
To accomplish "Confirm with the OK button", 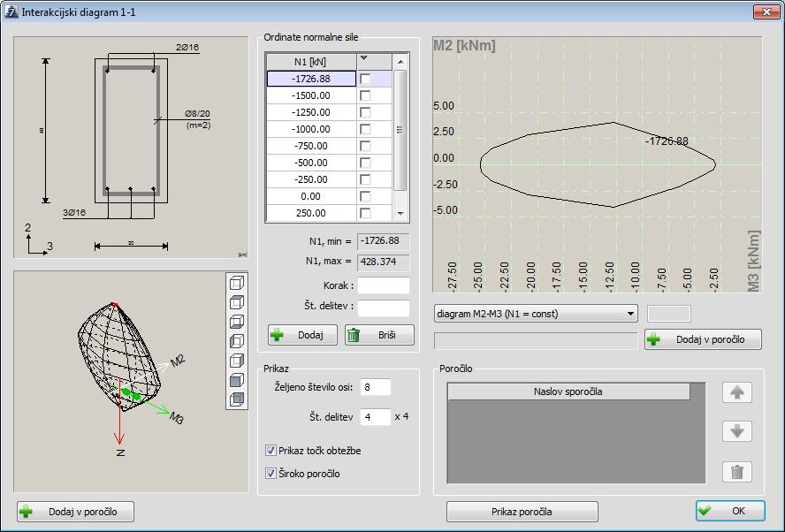I will (x=730, y=511).
